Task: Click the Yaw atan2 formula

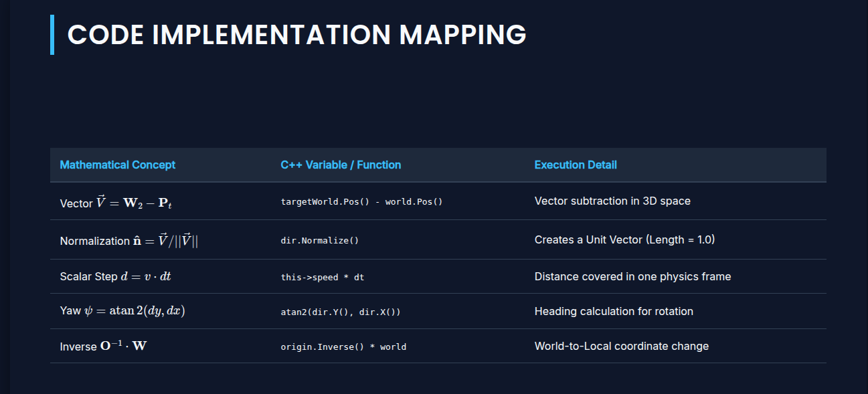Action: click(x=121, y=310)
